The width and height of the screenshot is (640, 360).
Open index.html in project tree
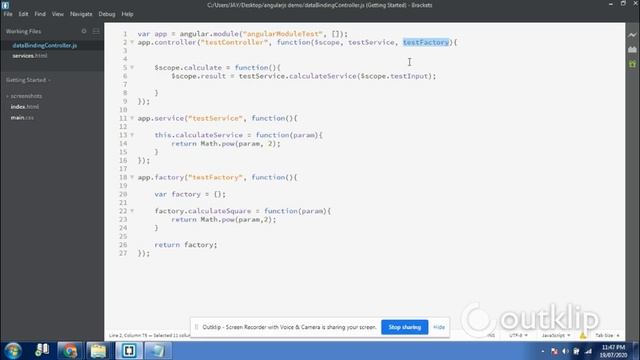[x=25, y=107]
